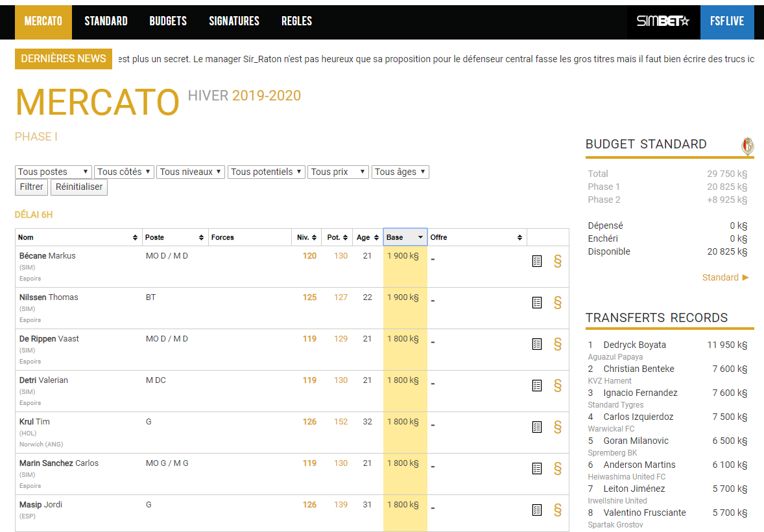Open details sheet icon for Masip Jordi
This screenshot has height=532, width=764.
pos(537,510)
